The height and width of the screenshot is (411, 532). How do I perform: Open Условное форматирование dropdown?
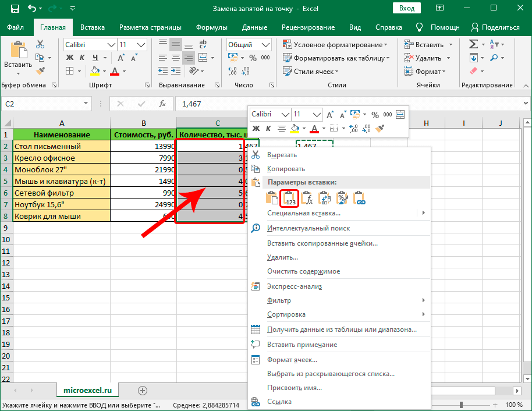tap(335, 44)
